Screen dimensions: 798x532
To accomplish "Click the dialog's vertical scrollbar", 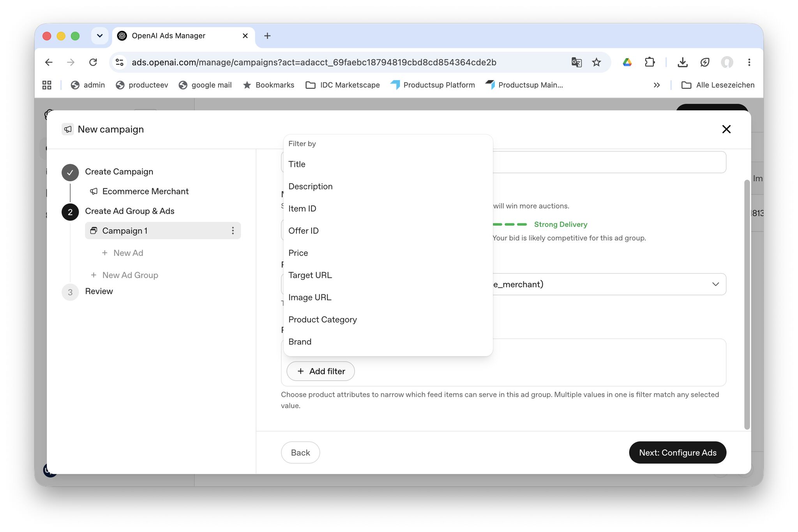I will click(747, 304).
